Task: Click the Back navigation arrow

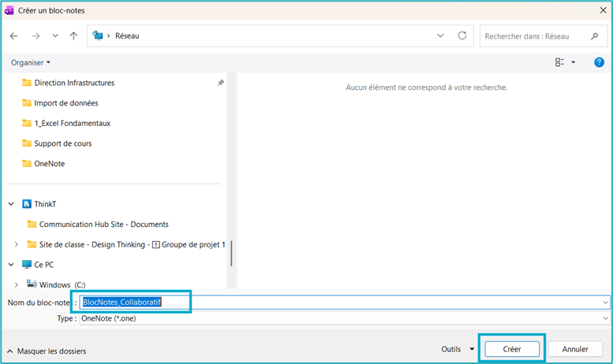Action: (x=14, y=36)
